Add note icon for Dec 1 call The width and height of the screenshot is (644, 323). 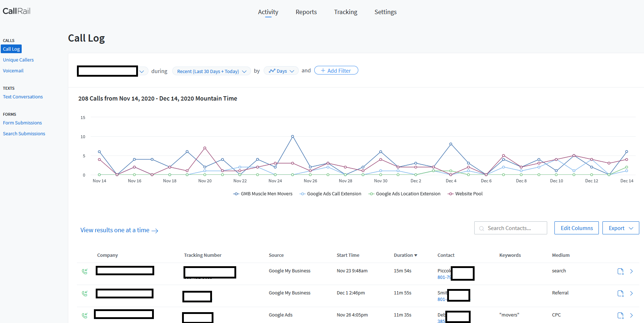click(x=620, y=293)
